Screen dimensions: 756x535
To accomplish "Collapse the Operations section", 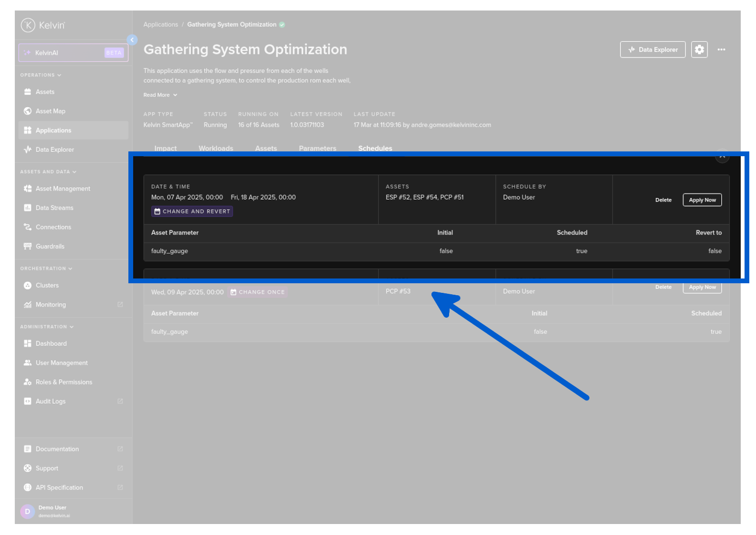I will point(41,75).
